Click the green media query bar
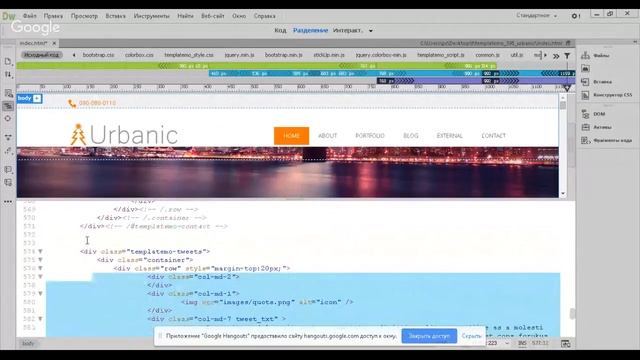This screenshot has width=640, height=360. pyautogui.click(x=256, y=66)
